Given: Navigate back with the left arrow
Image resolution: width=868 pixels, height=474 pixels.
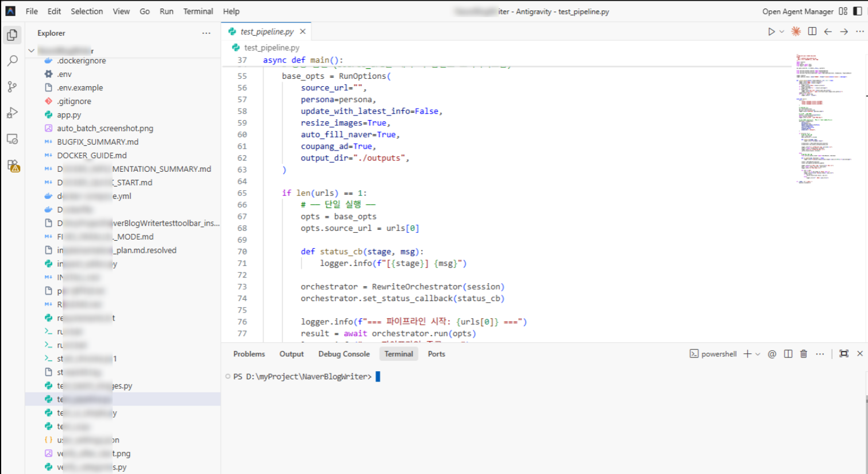Looking at the screenshot, I should click(x=828, y=32).
